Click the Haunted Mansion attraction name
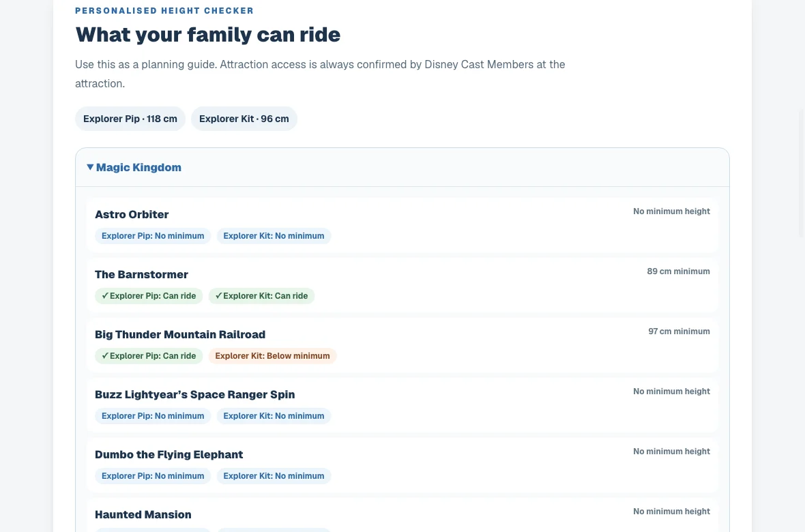Image resolution: width=805 pixels, height=532 pixels. click(x=143, y=515)
